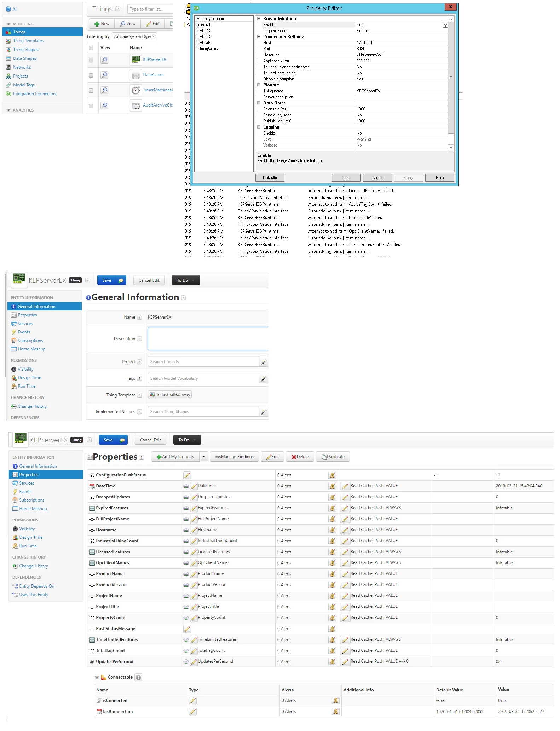The height and width of the screenshot is (731, 560).
Task: Click OK in the Property Editor
Action: 346,178
